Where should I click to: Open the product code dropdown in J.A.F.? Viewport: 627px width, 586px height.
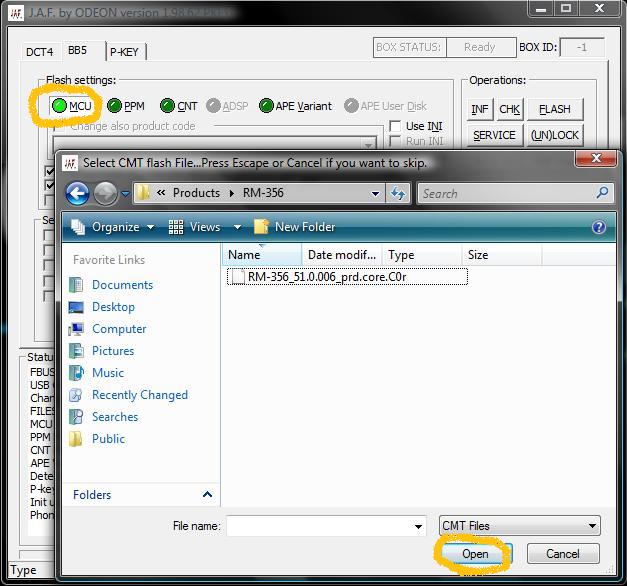368,144
